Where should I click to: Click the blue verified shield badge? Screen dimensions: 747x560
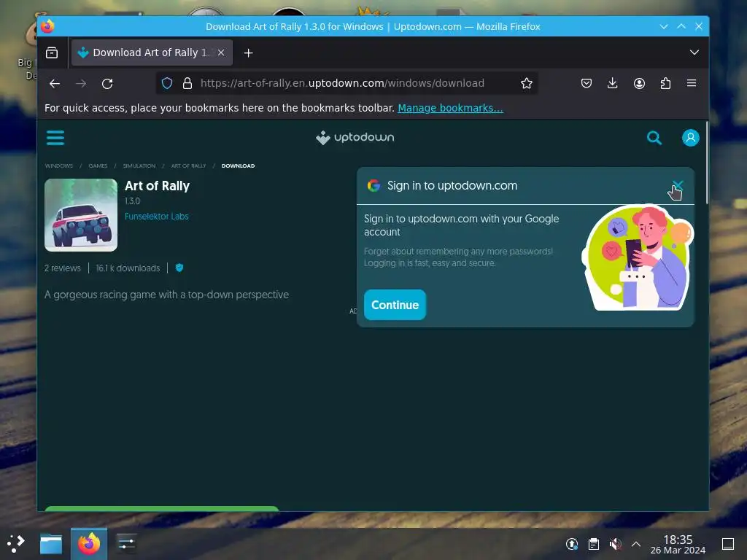pyautogui.click(x=179, y=268)
